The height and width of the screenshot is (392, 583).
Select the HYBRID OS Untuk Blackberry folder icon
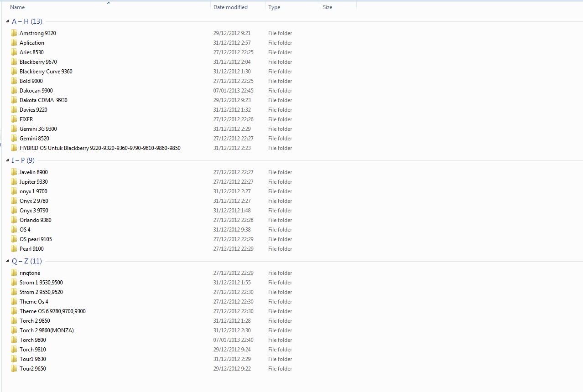(14, 148)
